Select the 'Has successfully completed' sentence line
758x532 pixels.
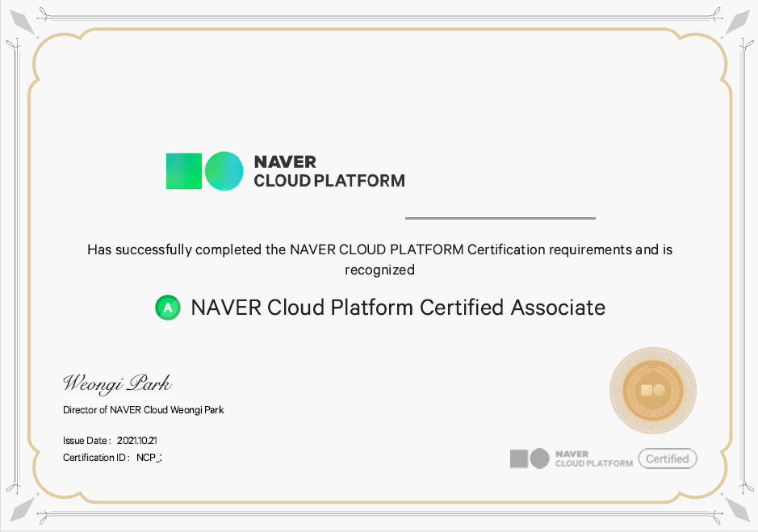pos(379,249)
